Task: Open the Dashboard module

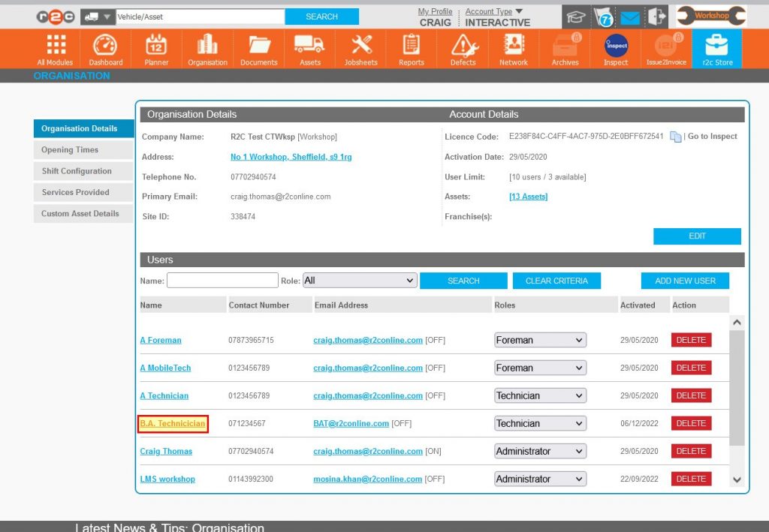Action: point(105,47)
